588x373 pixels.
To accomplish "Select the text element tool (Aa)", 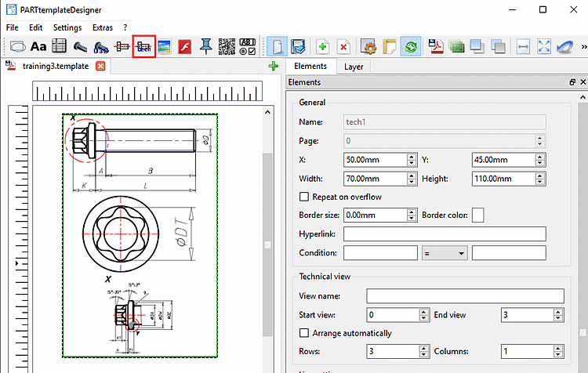I will point(38,47).
